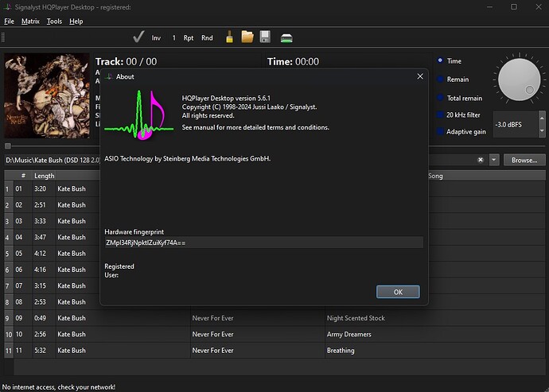Click the Time: 00:00 display
This screenshot has height=392, width=549.
pyautogui.click(x=293, y=61)
